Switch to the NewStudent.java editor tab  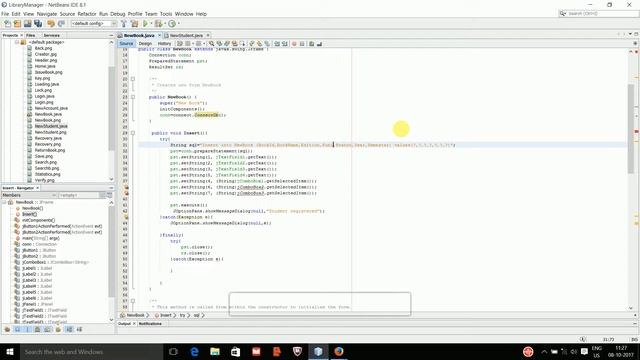pos(187,36)
